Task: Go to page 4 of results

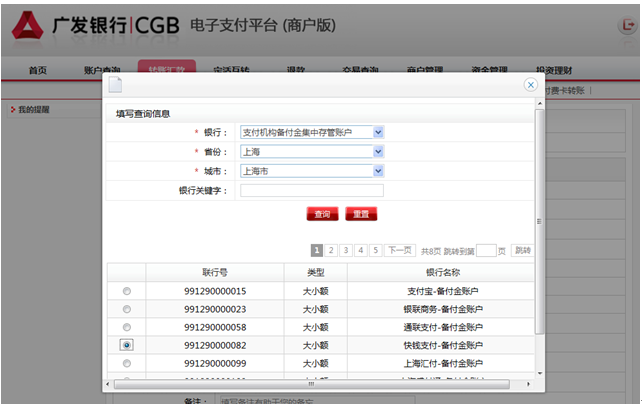Action: [x=361, y=250]
